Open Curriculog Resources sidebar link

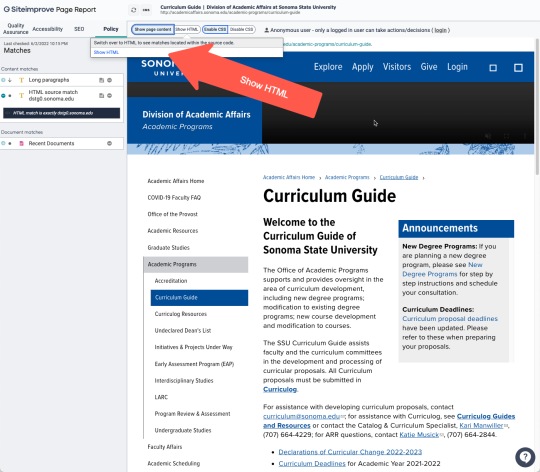180,314
